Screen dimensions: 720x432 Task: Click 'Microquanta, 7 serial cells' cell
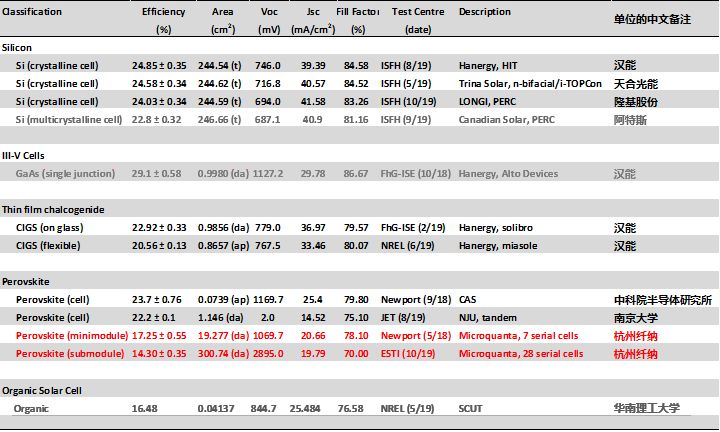pos(518,336)
